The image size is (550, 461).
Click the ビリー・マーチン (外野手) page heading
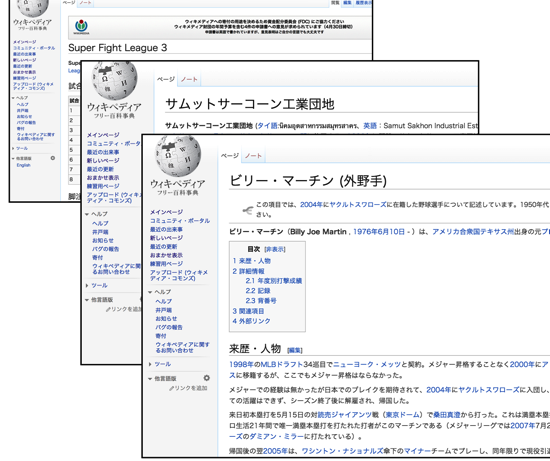[x=308, y=181]
